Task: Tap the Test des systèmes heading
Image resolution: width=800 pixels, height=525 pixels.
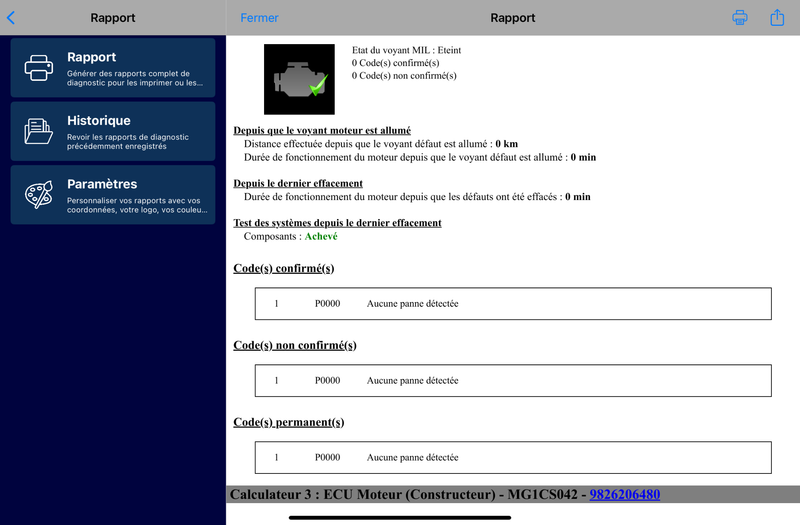Action: tap(337, 223)
